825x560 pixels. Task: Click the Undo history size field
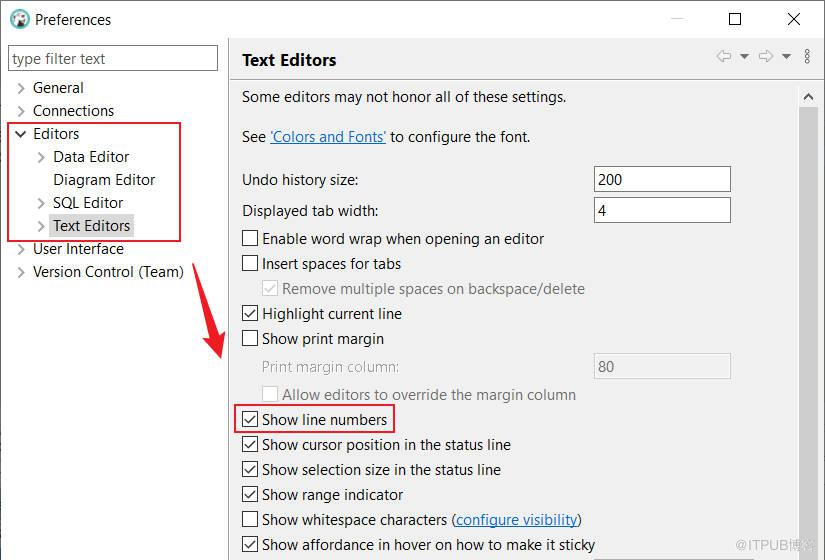pos(662,180)
